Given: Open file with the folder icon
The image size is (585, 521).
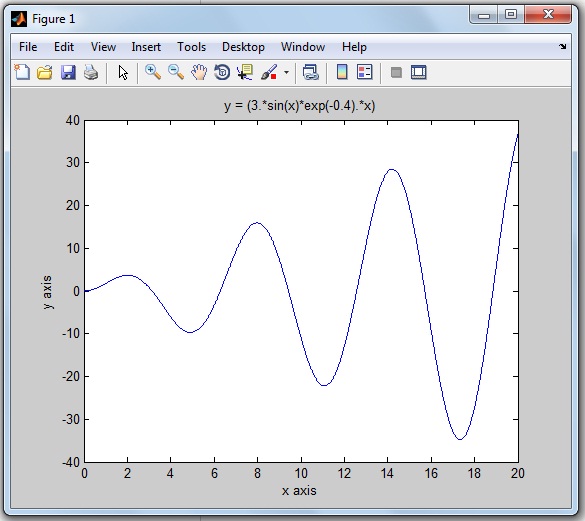Looking at the screenshot, I should coord(45,72).
